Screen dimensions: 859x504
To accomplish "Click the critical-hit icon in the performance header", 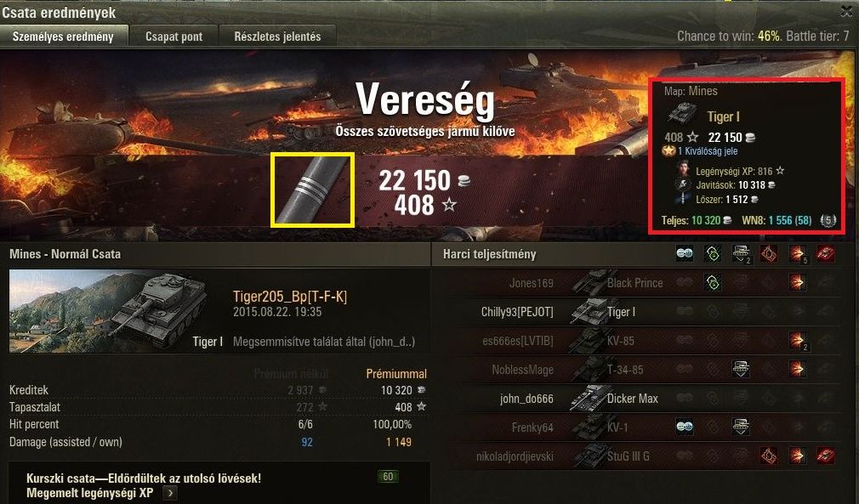I will pos(769,253).
